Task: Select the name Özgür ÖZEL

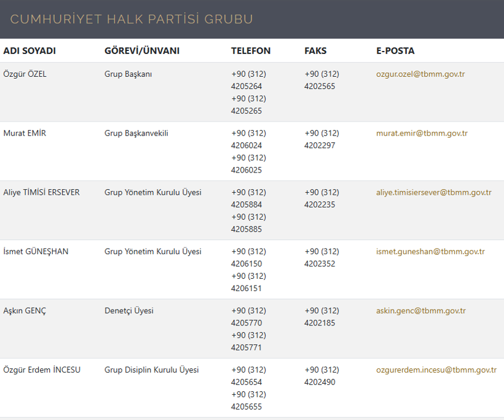Action: pos(25,74)
